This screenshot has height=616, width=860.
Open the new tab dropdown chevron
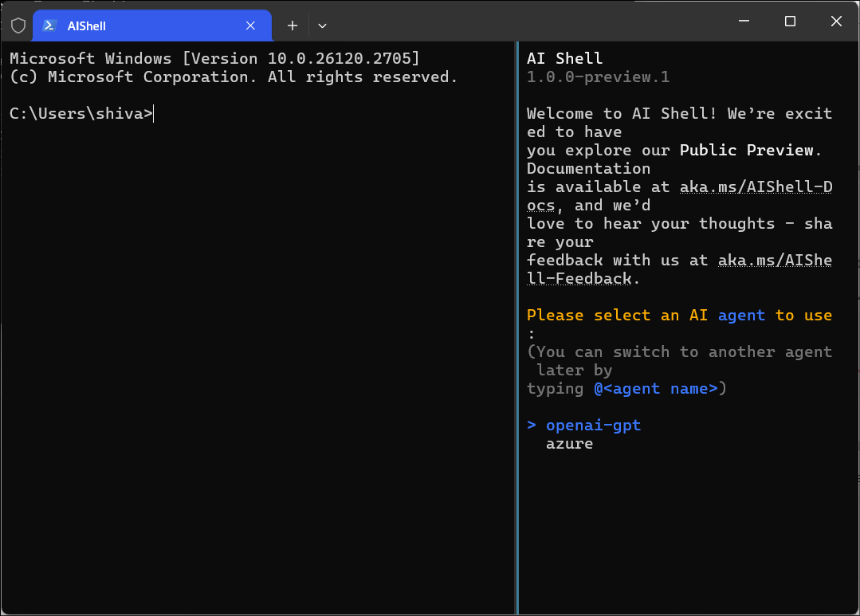click(322, 26)
